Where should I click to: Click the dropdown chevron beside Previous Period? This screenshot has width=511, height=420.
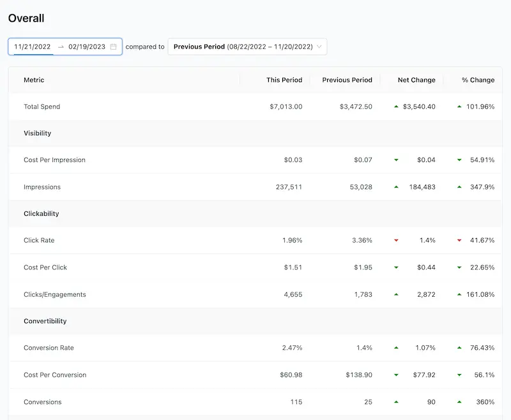319,47
